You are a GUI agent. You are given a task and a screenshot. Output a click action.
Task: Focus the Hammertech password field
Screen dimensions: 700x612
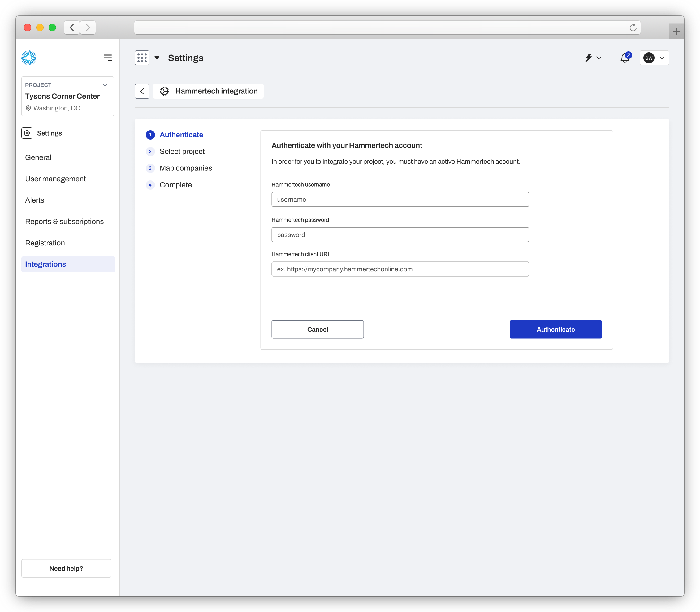click(x=400, y=235)
